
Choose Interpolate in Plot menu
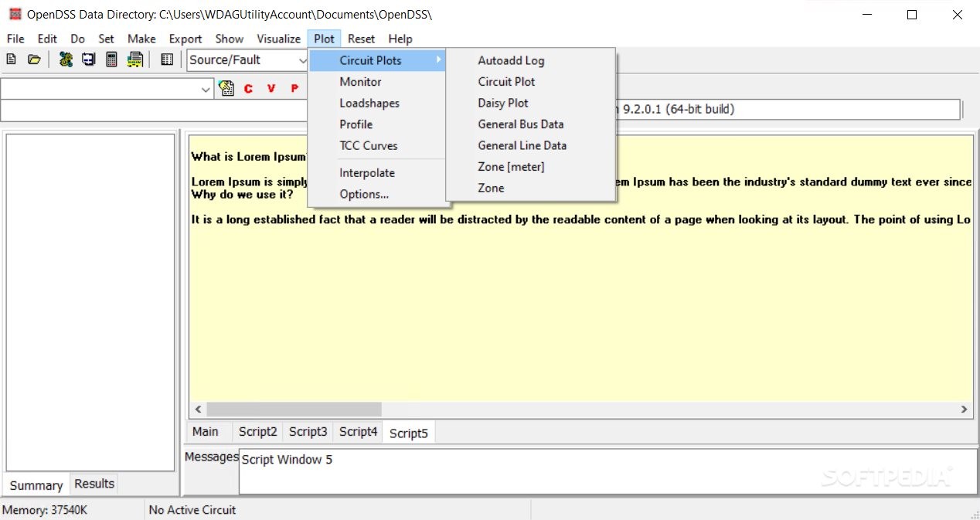(378, 173)
